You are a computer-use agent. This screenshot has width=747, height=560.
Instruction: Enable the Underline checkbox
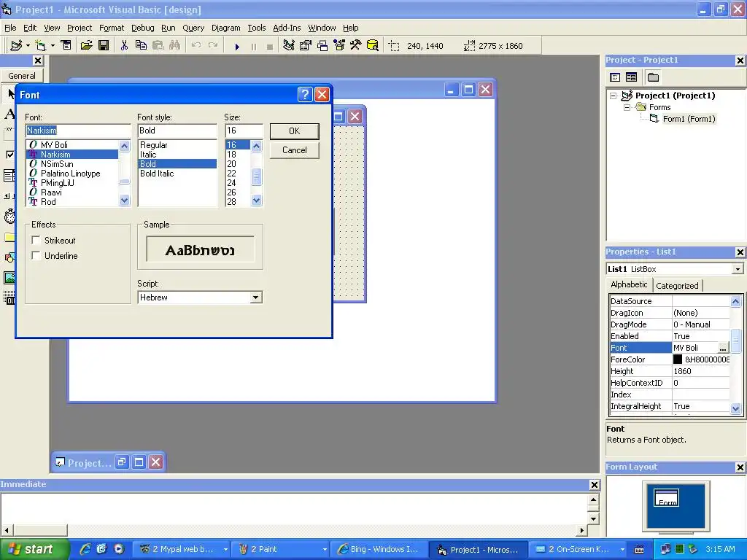click(x=36, y=255)
